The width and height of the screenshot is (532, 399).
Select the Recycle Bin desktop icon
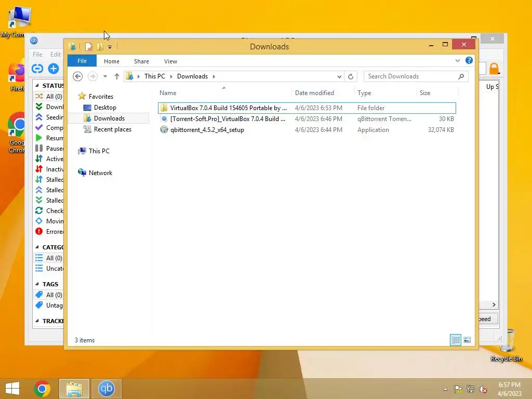(507, 345)
